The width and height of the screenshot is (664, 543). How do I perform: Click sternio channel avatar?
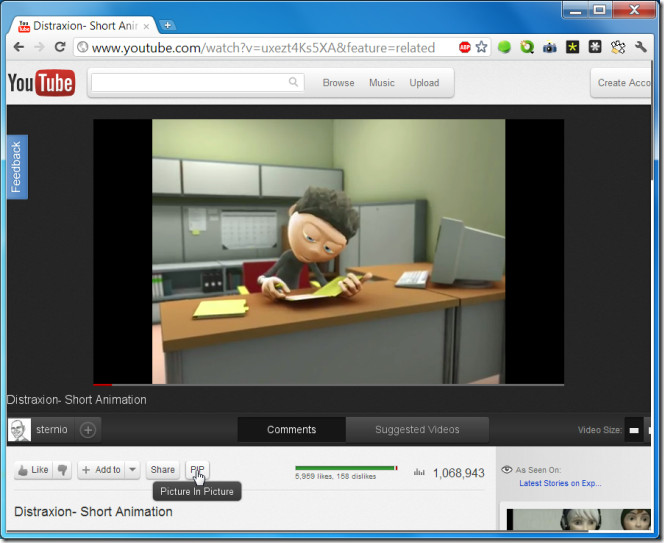click(19, 430)
